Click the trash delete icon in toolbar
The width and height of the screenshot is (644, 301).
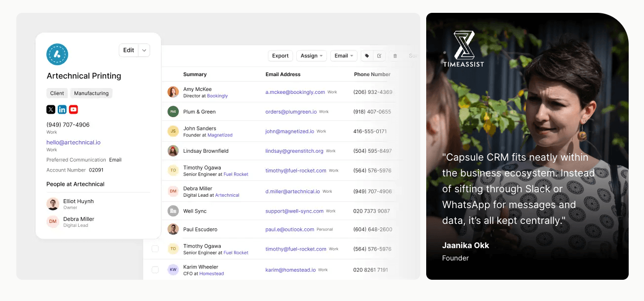click(395, 56)
